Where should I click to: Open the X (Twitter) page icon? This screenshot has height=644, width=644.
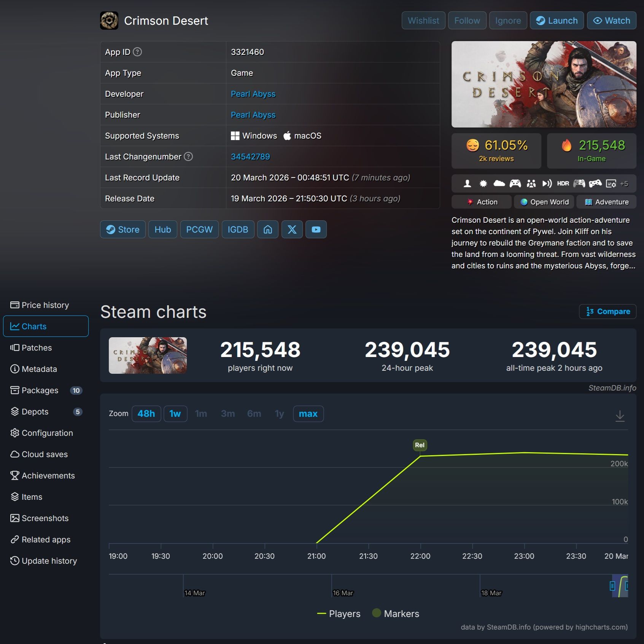[292, 229]
